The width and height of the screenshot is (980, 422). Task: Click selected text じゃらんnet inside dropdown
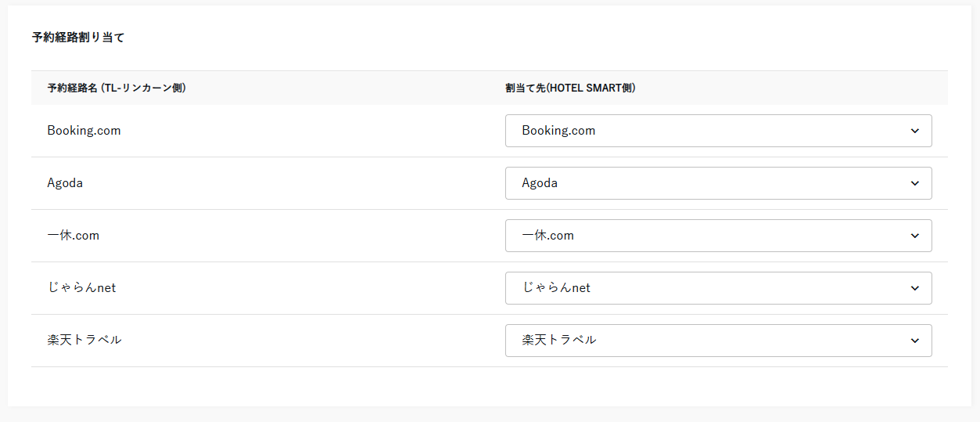click(x=556, y=288)
